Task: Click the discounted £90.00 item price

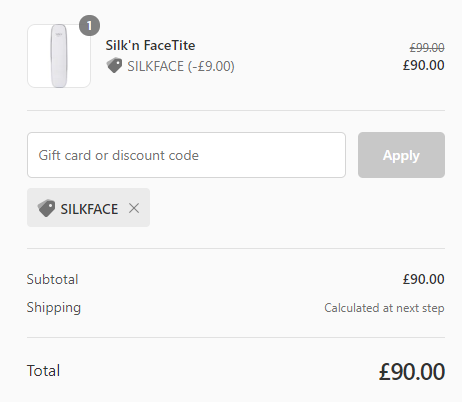Action: click(x=424, y=65)
